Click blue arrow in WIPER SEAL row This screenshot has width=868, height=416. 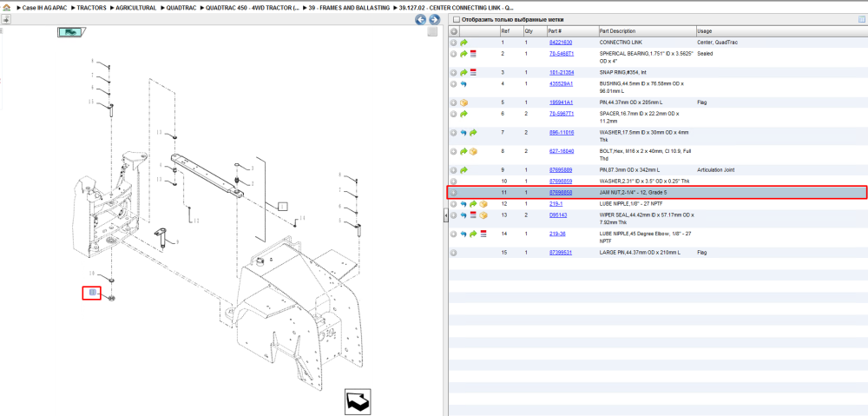[464, 215]
